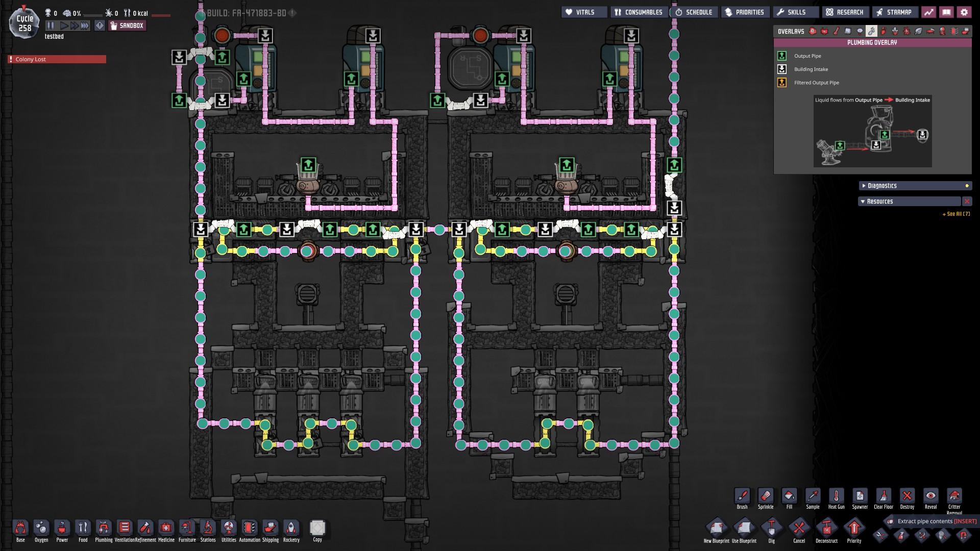
Task: Open the Priorities screen
Action: [x=745, y=12]
